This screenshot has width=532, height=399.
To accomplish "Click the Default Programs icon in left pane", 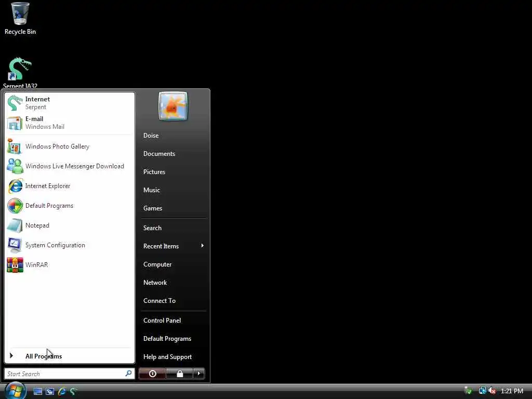I will coord(15,206).
